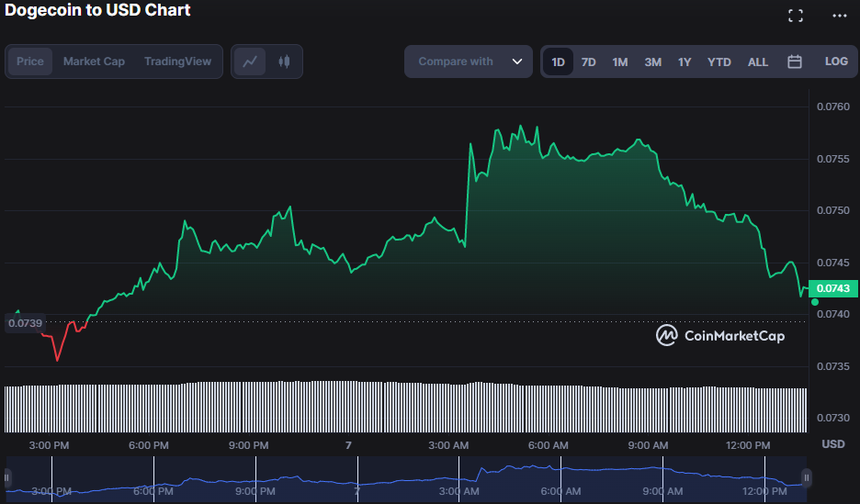Choose the YTD range button
The image size is (860, 504).
(719, 62)
